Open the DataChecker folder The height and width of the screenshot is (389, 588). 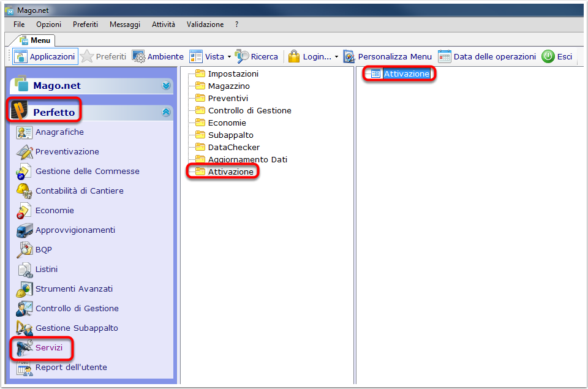pyautogui.click(x=227, y=147)
